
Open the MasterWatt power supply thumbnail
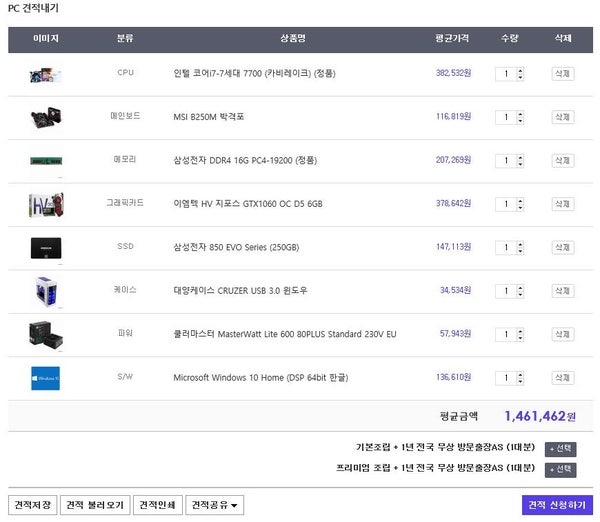click(46, 335)
